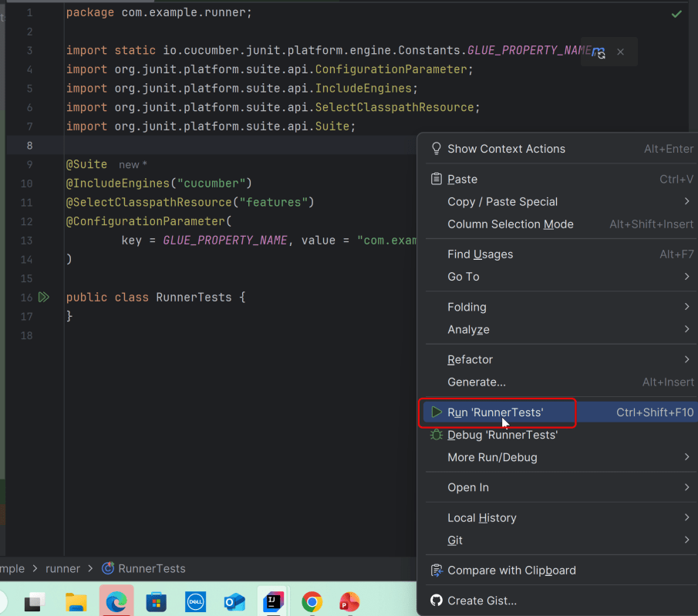Click Show Context Actions
The width and height of the screenshot is (698, 616).
[x=506, y=149]
